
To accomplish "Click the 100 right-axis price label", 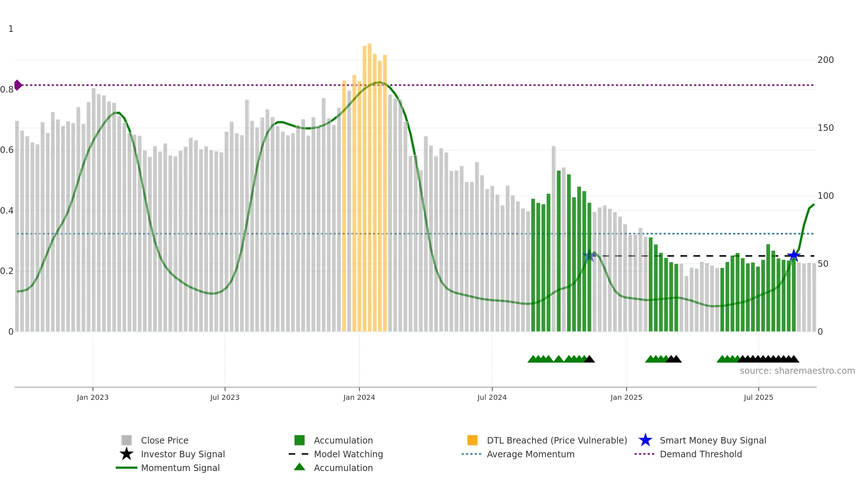I will 826,196.
